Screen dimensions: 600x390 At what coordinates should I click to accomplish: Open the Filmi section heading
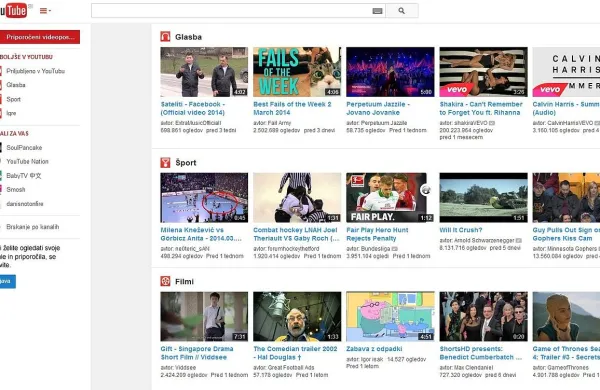coord(184,282)
